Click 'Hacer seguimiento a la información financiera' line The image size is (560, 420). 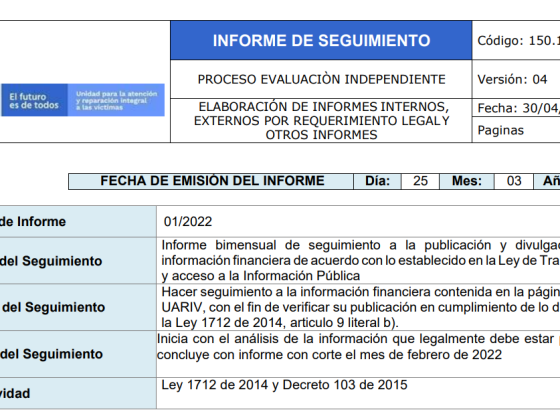[361, 292]
